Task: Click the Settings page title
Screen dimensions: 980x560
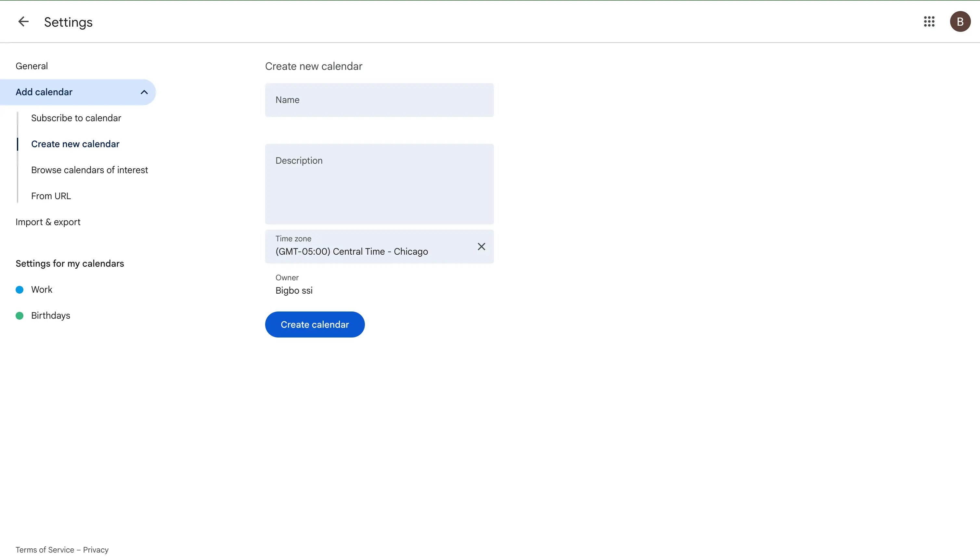Action: coord(68,22)
